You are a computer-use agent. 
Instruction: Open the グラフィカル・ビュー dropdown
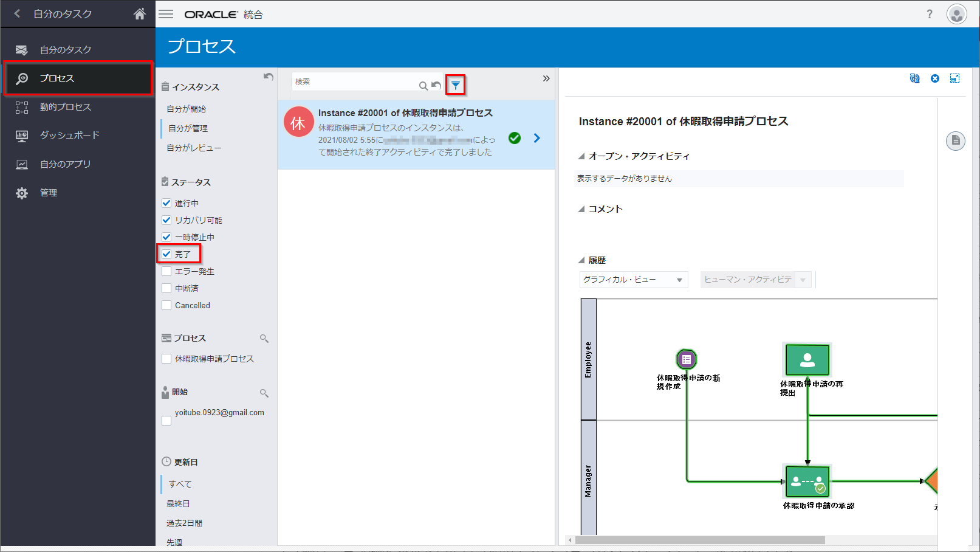point(633,280)
